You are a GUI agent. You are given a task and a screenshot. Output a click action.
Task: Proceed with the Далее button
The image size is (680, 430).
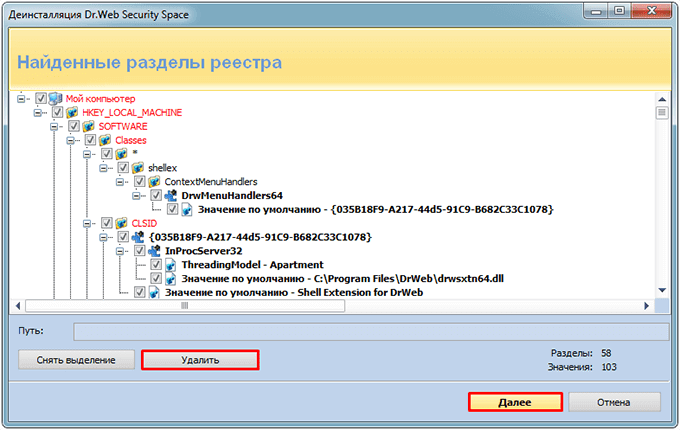click(515, 402)
